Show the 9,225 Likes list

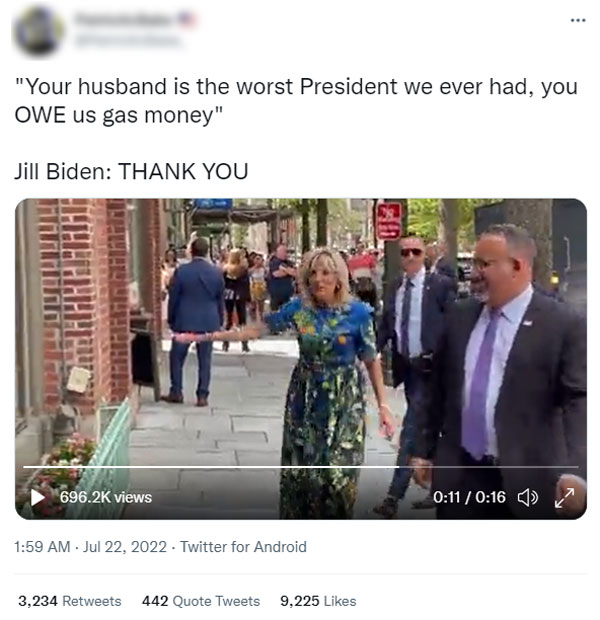coord(318,601)
